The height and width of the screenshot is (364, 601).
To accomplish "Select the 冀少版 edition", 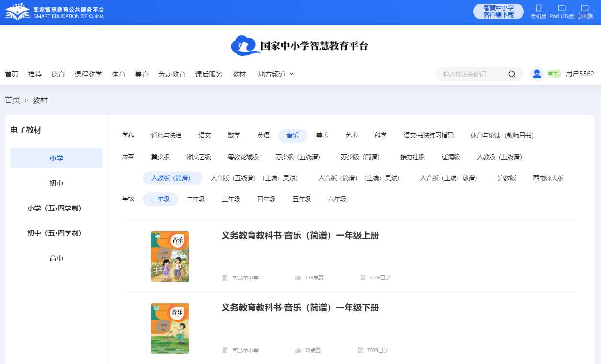I will 160,157.
